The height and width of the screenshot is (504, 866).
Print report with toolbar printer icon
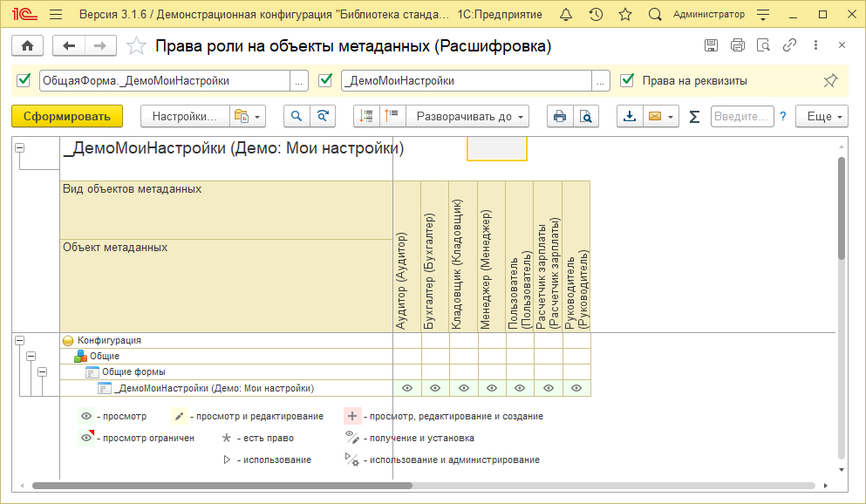click(x=560, y=117)
